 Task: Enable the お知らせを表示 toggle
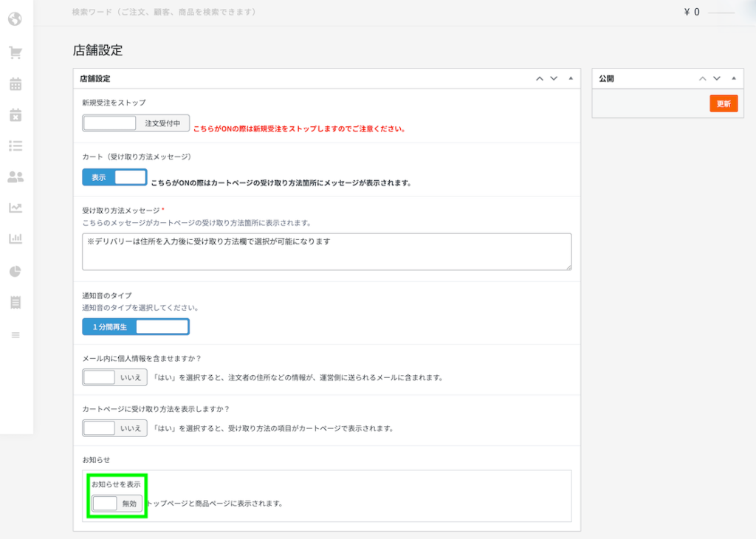point(117,504)
